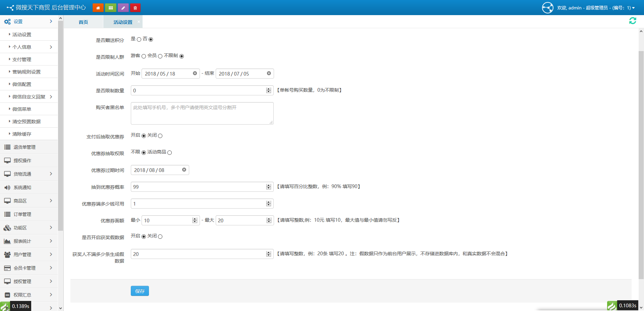This screenshot has width=644, height=311.
Task: Click the 保存 button
Action: (x=140, y=291)
